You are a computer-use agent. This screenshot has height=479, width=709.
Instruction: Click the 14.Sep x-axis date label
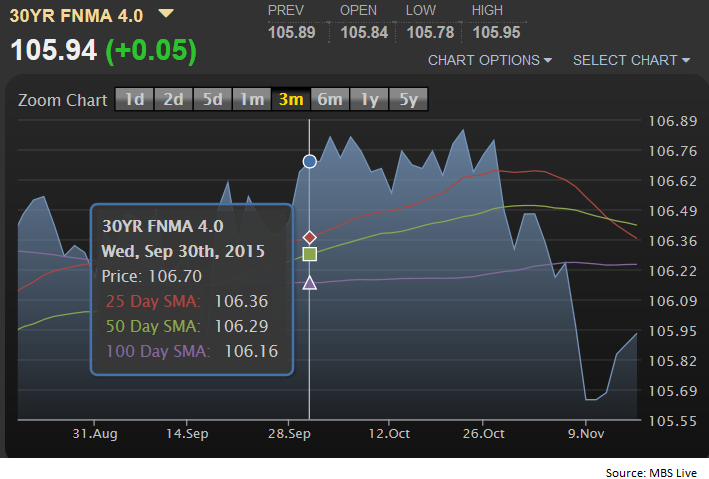coord(187,433)
